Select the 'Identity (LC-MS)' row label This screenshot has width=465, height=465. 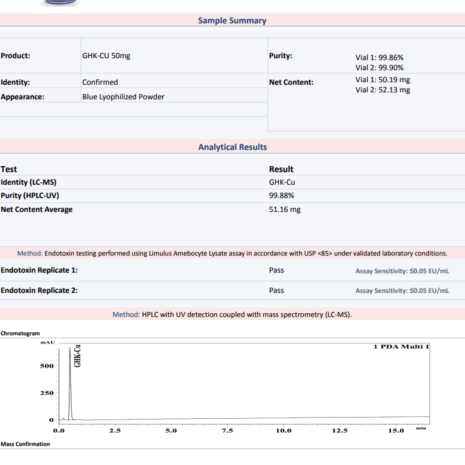[x=29, y=182]
